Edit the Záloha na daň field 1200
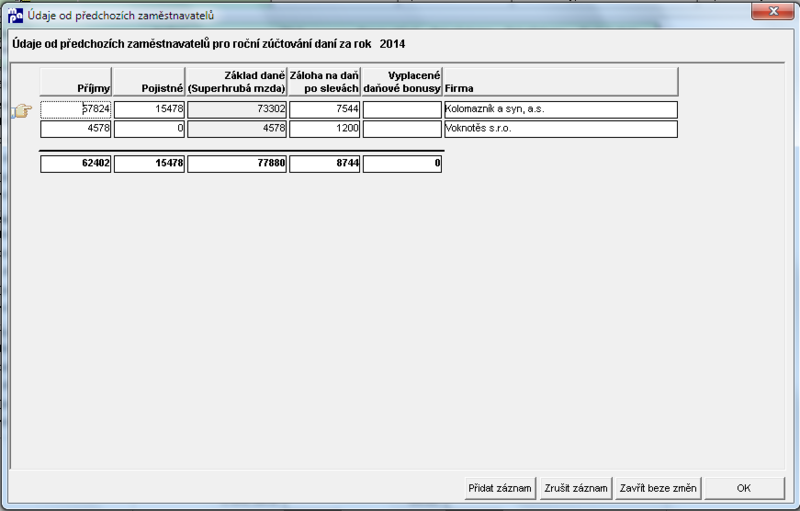Viewport: 800px width, 511px height. (324, 129)
